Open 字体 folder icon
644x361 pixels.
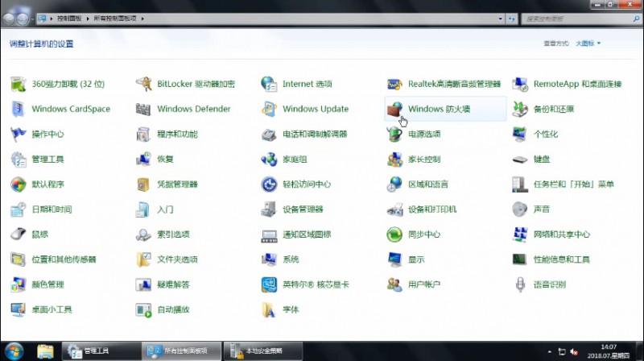pyautogui.click(x=269, y=309)
